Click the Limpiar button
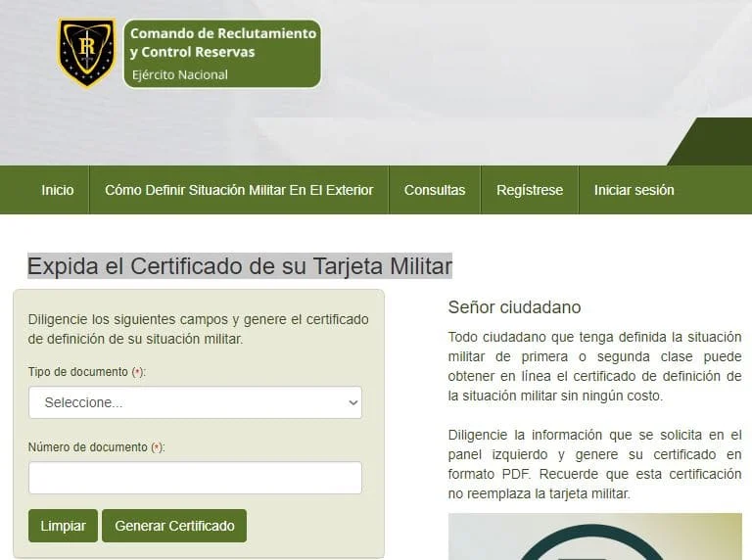Viewport: 752px width, 560px height. click(x=63, y=526)
